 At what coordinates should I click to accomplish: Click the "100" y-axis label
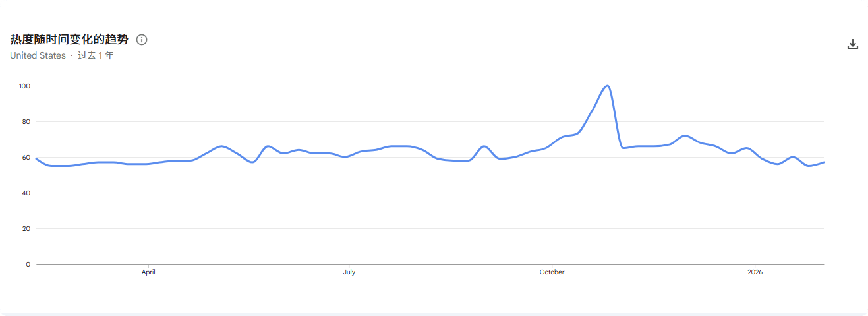(x=25, y=86)
